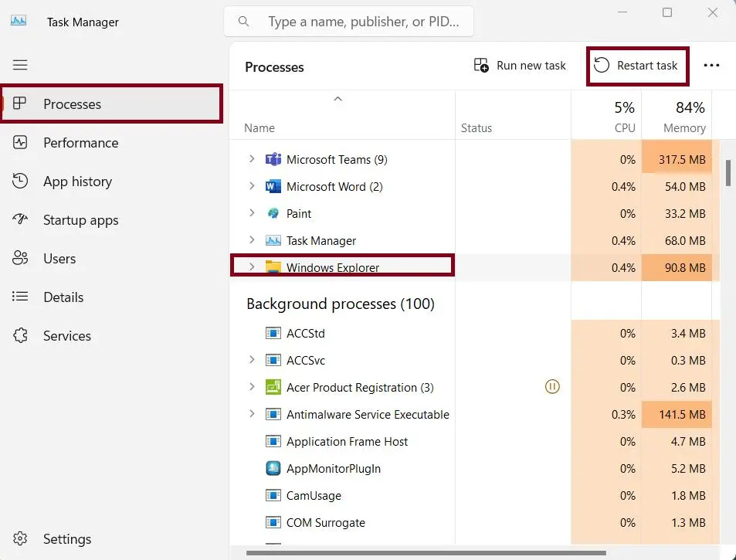The image size is (736, 560).
Task: Click the Task Manager app icon in title bar
Action: tap(19, 21)
